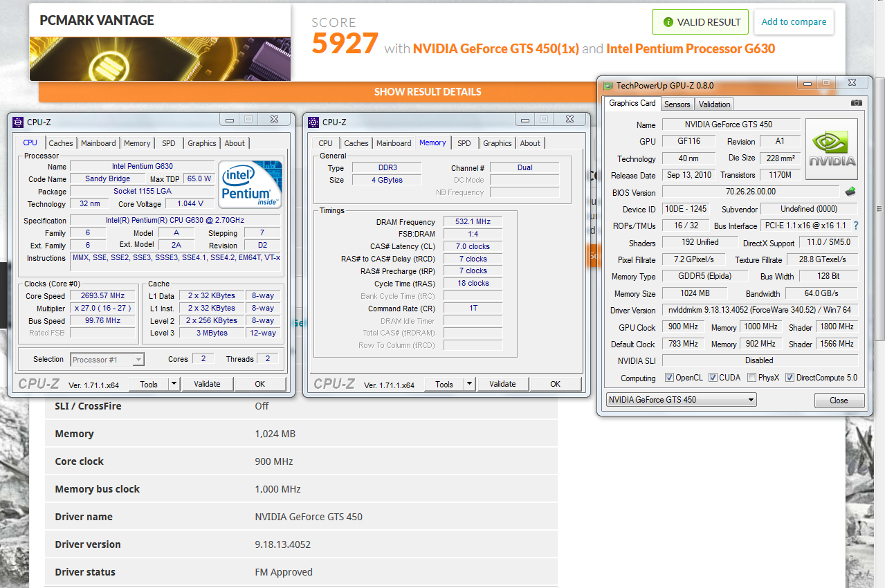
Task: Select Mainboard tab in the Memory CPU-Z window
Action: coord(394,143)
